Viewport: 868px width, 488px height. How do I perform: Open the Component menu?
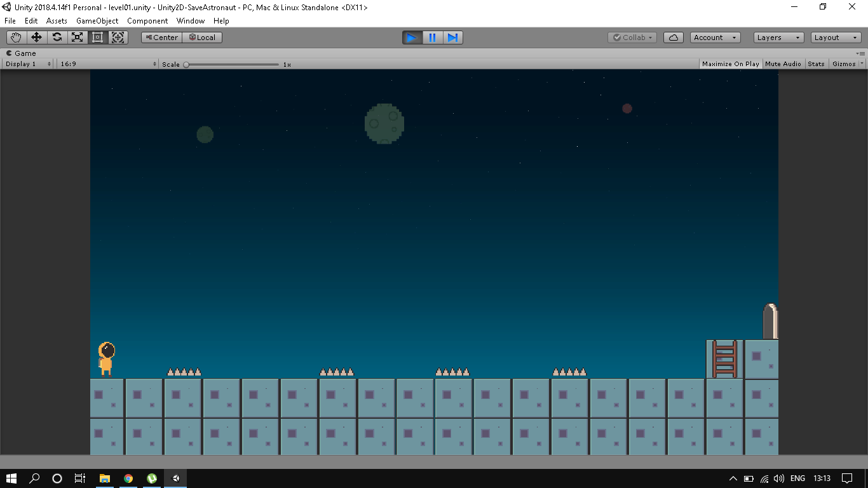[x=147, y=21]
